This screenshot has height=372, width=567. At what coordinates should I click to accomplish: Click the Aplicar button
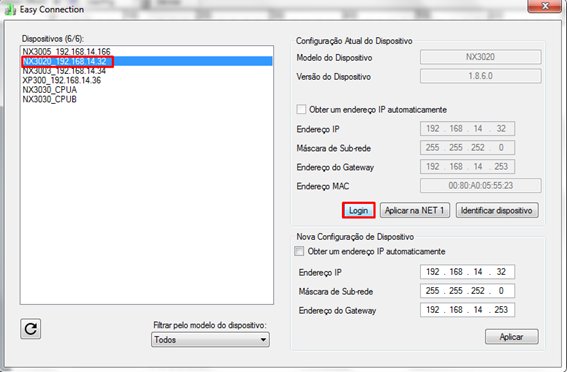(x=512, y=337)
